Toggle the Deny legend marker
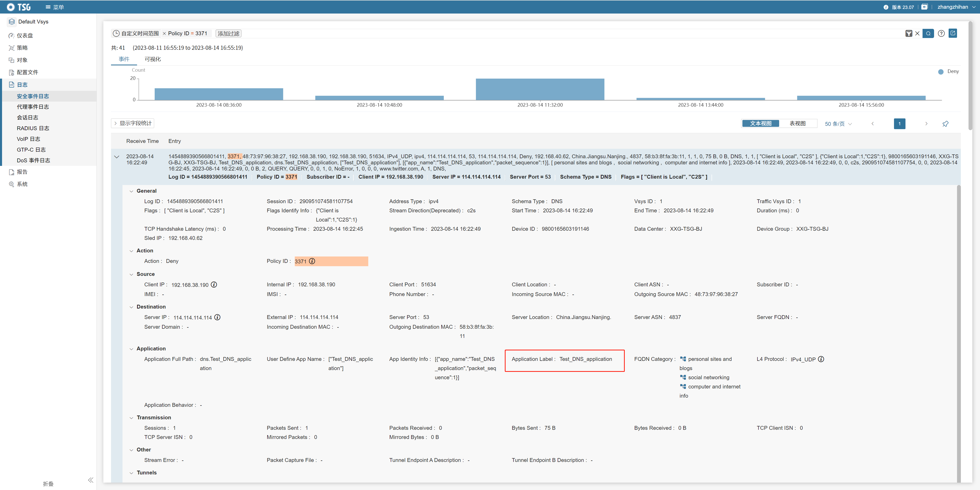Image resolution: width=980 pixels, height=490 pixels. point(940,71)
